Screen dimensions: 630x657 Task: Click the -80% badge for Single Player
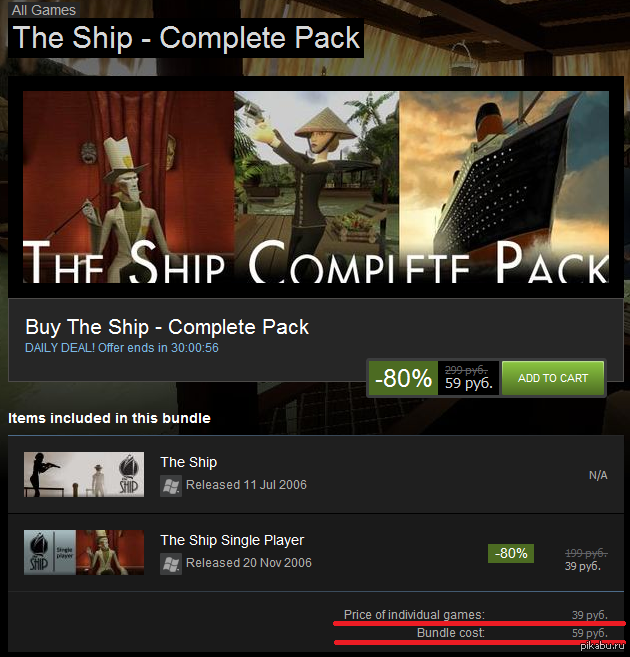511,553
